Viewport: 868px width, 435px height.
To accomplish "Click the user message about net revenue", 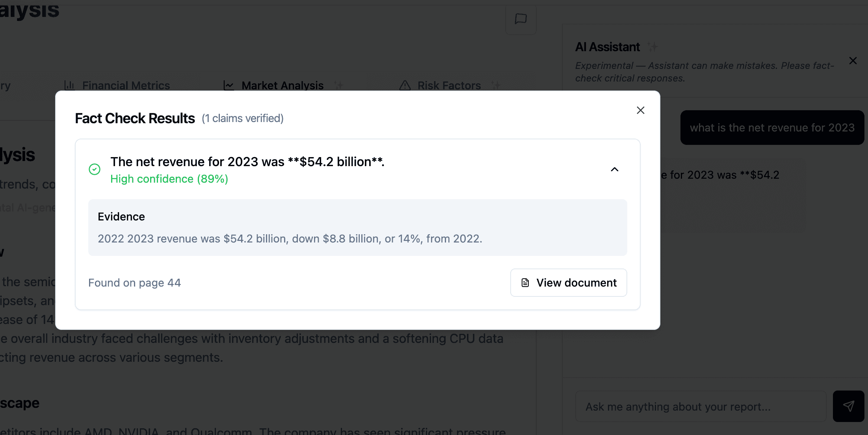I will point(772,128).
